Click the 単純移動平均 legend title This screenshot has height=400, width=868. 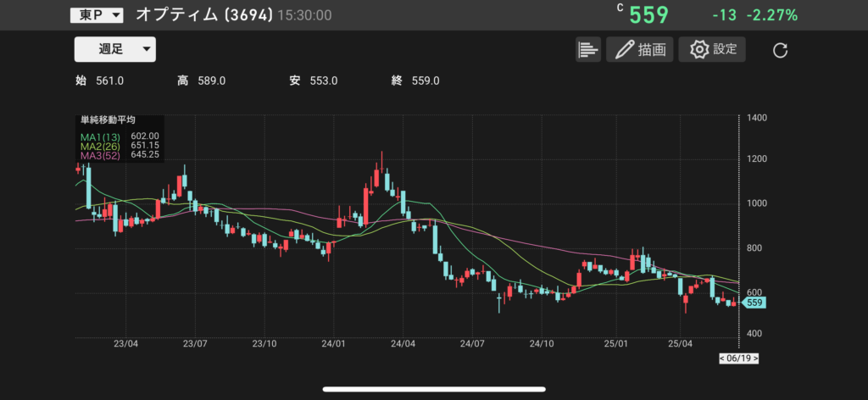coord(108,120)
